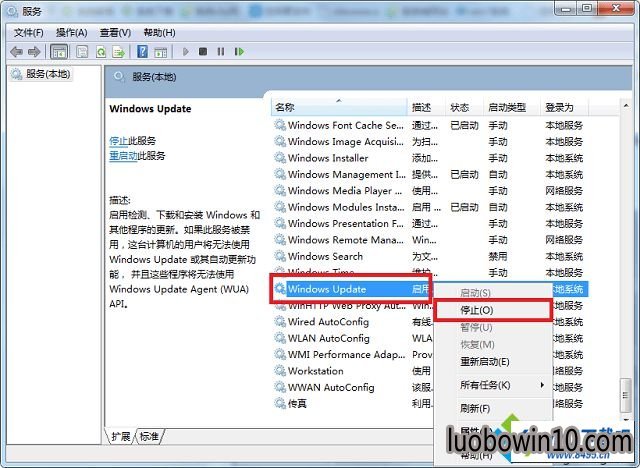Viewport: 640px width, 468px height.
Task: Click the 停止 this service link
Action: [x=119, y=141]
